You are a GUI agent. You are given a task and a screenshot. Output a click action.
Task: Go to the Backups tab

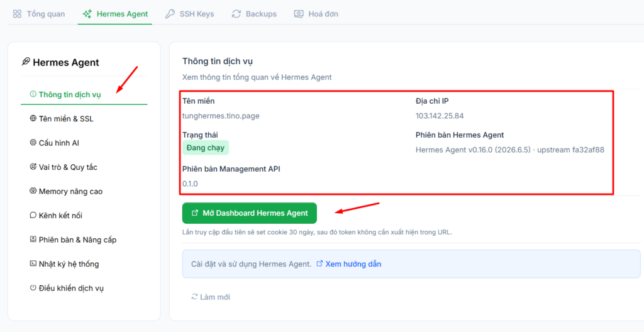point(254,14)
